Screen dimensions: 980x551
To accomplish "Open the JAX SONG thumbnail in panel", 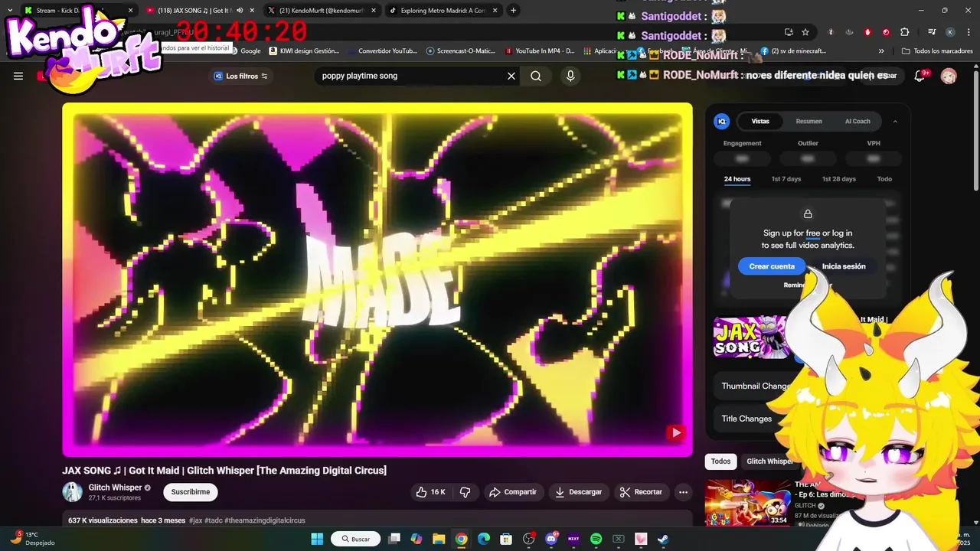I will (750, 337).
